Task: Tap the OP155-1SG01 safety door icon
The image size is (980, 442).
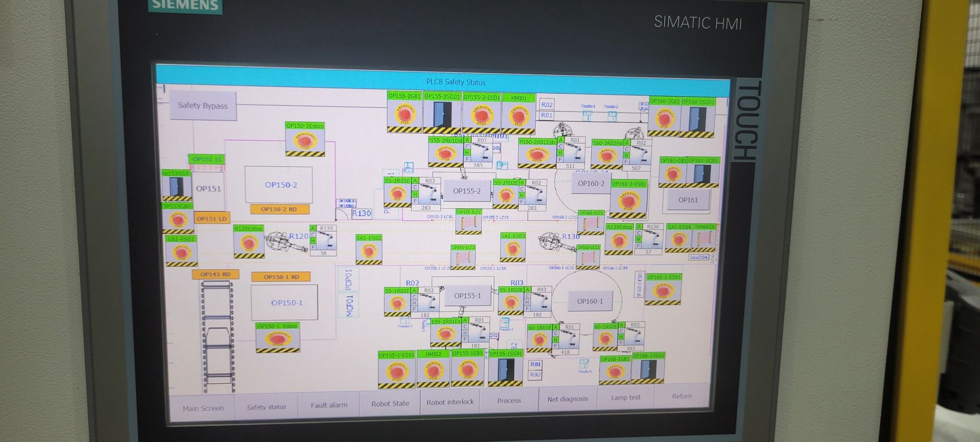Action: point(505,371)
